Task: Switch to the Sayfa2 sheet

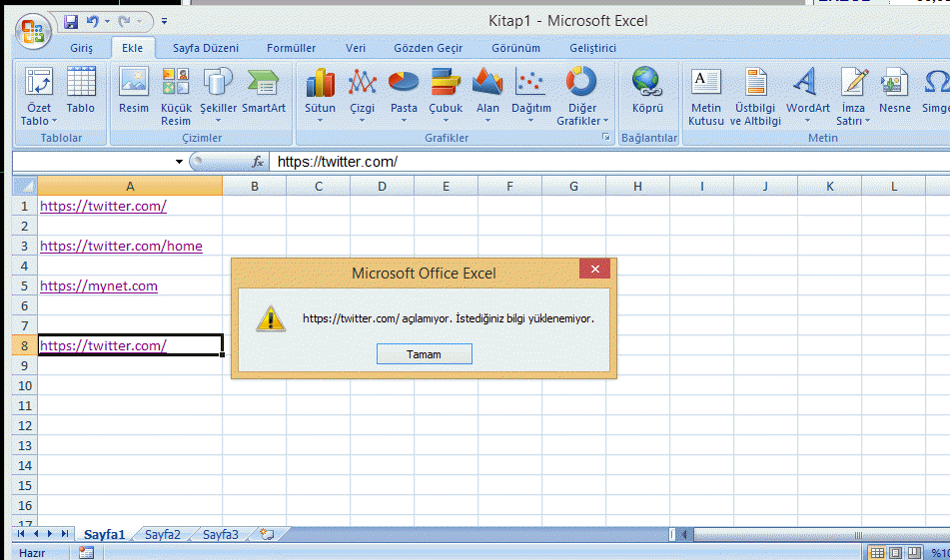Action: [163, 535]
